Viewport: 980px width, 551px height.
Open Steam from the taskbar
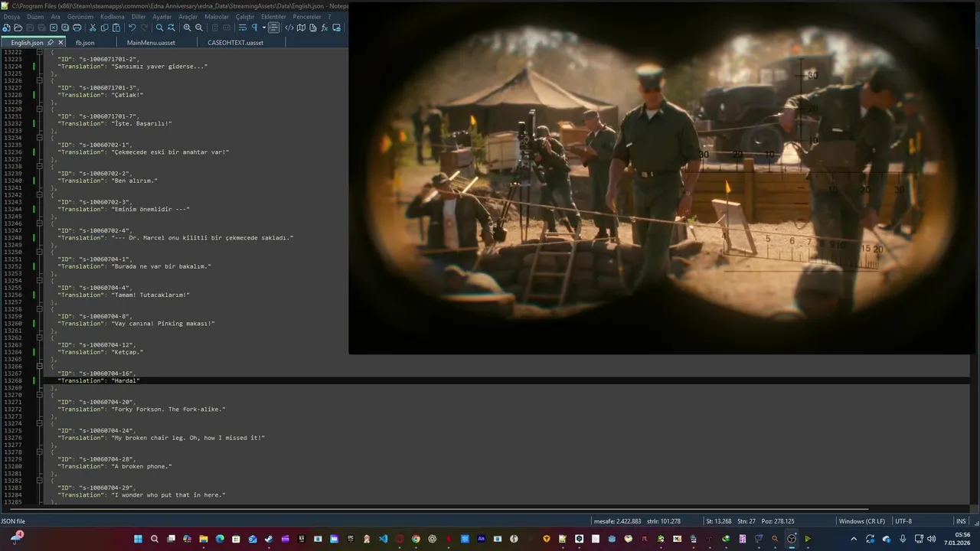[269, 539]
